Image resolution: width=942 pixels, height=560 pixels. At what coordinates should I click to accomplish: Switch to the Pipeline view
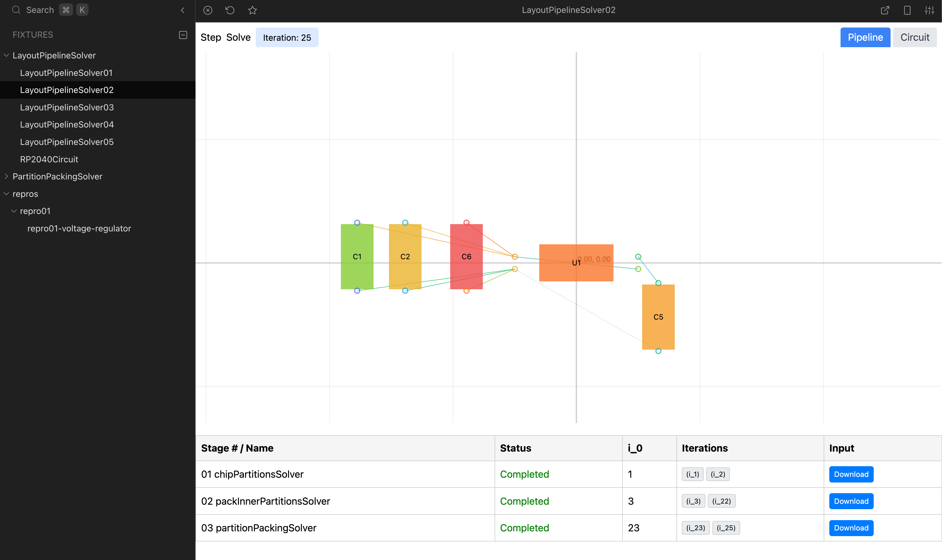(865, 37)
